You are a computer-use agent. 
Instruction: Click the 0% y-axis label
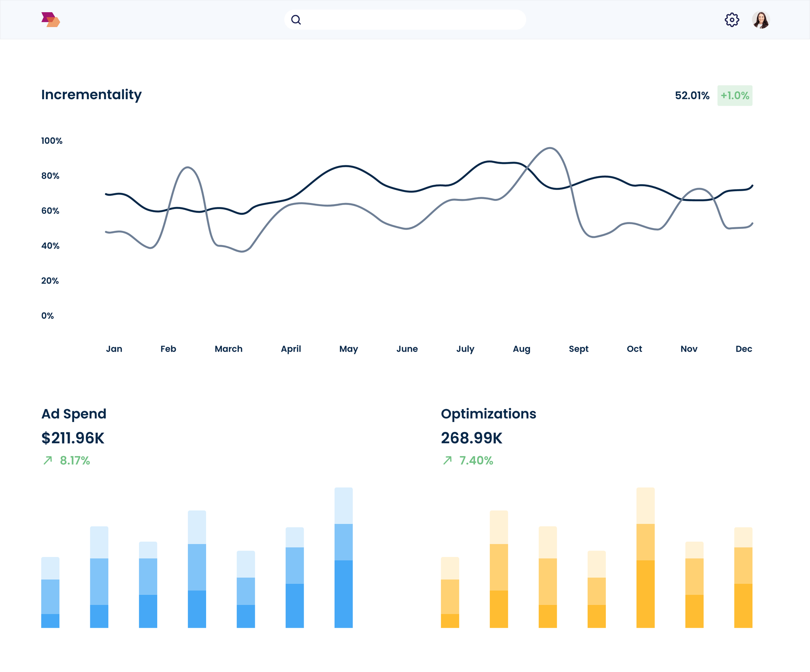tap(47, 316)
